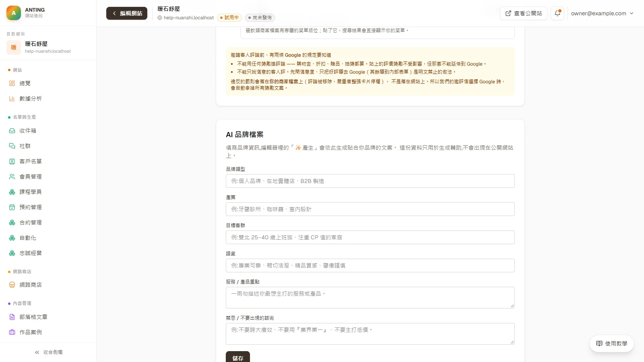The image size is (644, 362).
Task: Click the 名單與生意 section heading
Action: (x=25, y=117)
